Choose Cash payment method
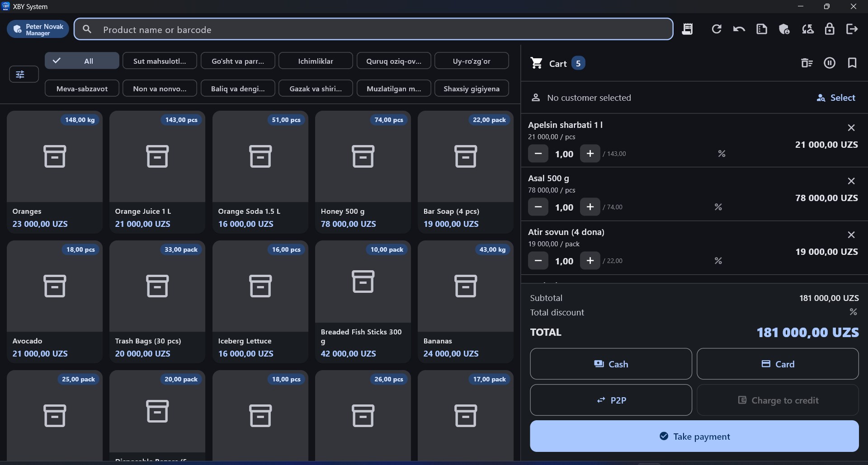 point(611,364)
